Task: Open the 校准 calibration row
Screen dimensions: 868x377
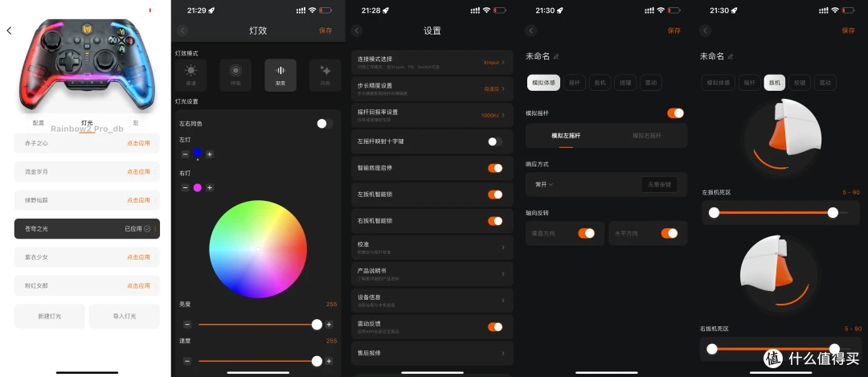Action: point(432,248)
